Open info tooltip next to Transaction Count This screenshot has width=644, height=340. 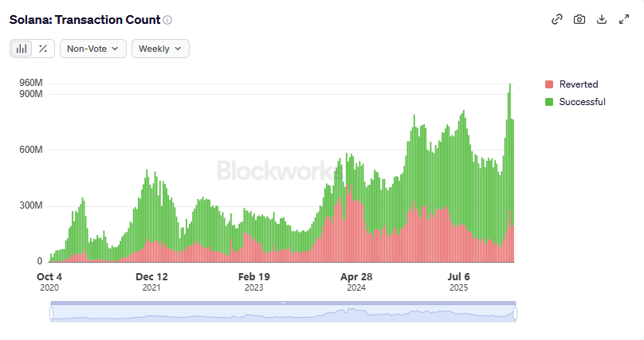[x=167, y=20]
